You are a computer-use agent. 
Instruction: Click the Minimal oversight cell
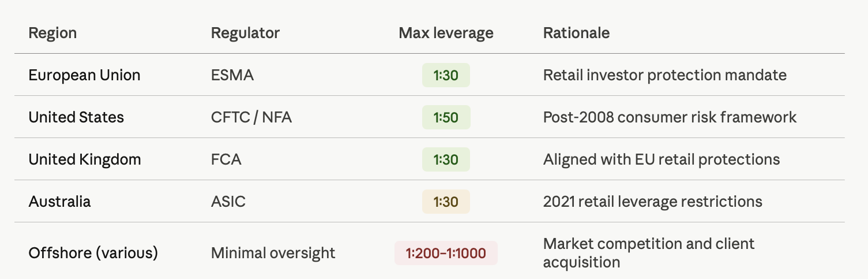273,253
